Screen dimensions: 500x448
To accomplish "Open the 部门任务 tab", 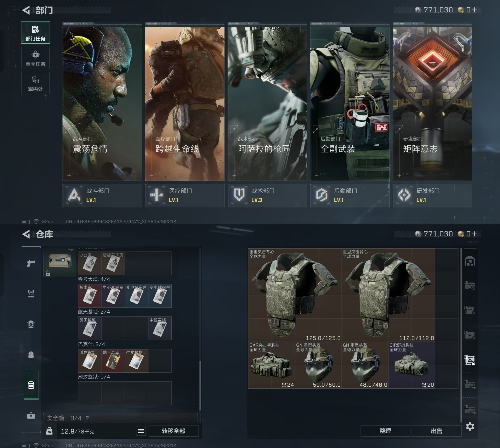I will (35, 33).
